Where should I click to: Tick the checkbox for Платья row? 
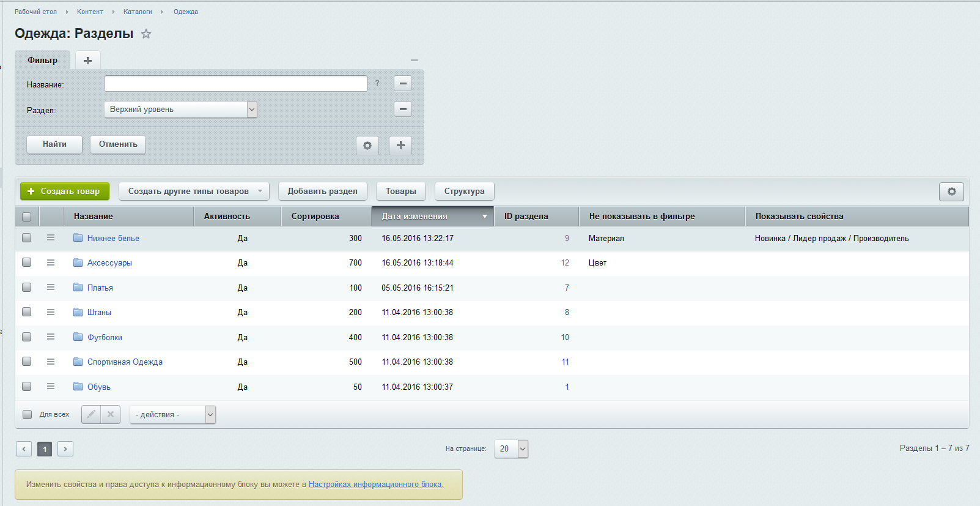(27, 288)
